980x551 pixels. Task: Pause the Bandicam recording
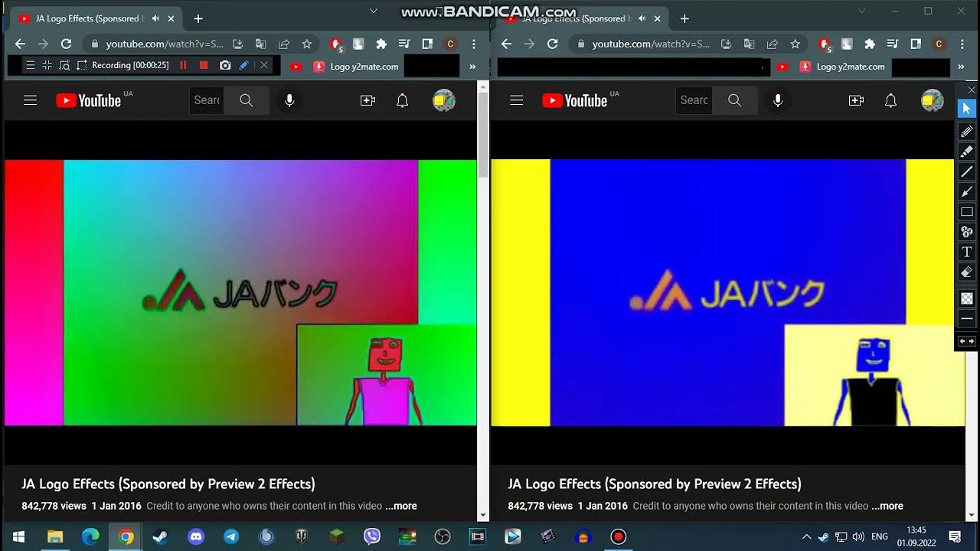(183, 65)
